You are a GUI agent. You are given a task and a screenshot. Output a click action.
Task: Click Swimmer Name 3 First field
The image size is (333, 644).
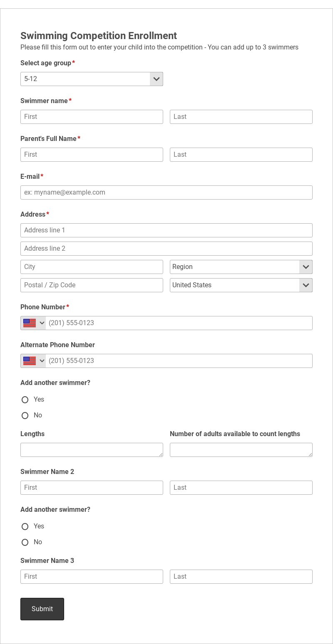click(x=92, y=577)
